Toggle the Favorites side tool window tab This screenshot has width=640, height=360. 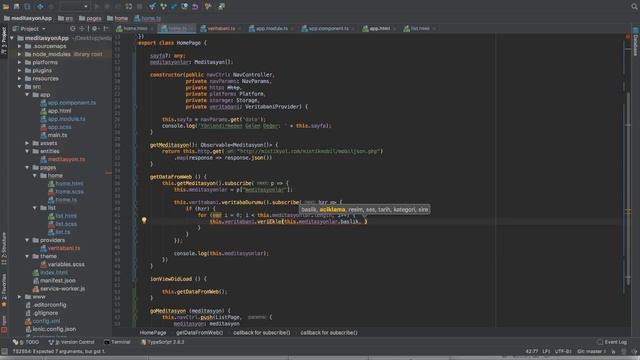pos(4,290)
